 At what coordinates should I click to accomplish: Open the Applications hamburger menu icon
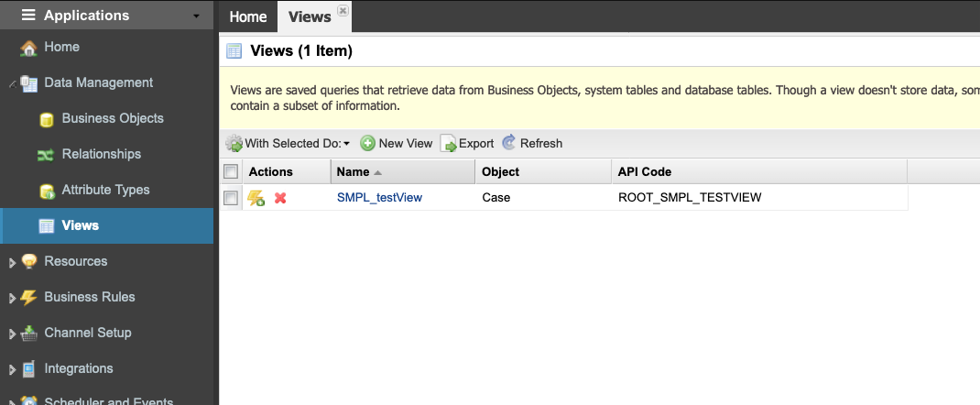point(28,15)
